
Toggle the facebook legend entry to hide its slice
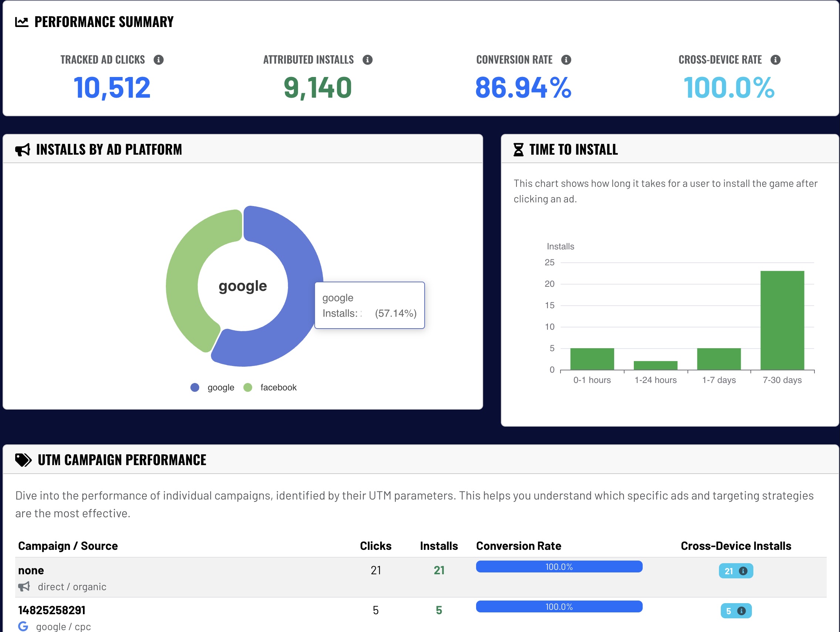click(270, 387)
